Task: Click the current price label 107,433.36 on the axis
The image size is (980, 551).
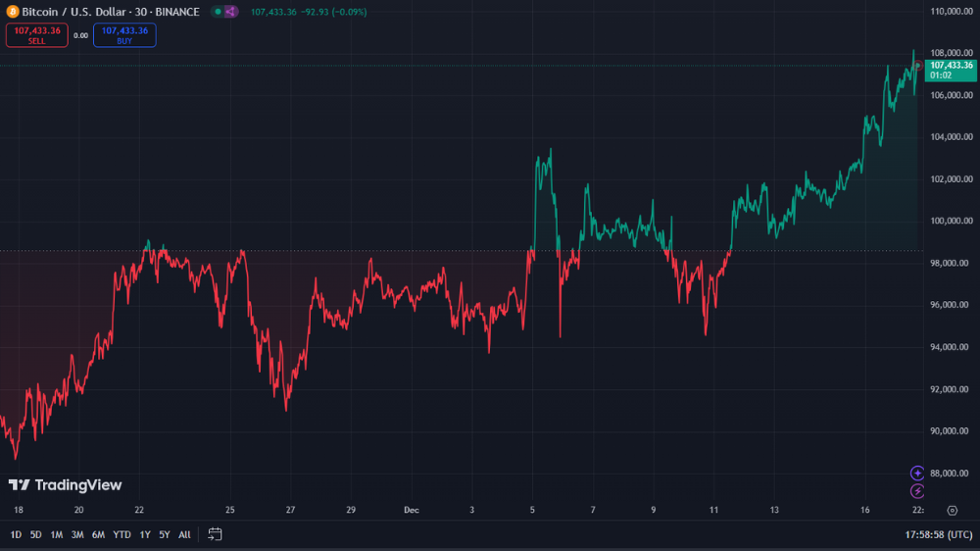Action: (x=951, y=70)
